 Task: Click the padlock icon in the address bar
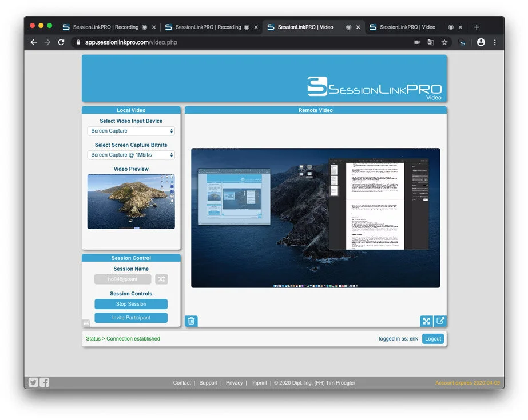(78, 42)
